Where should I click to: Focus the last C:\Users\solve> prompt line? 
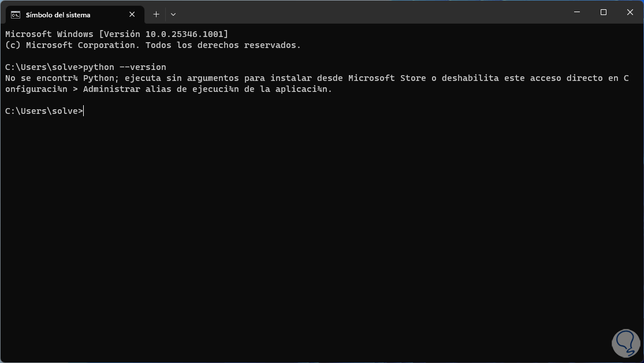pyautogui.click(x=44, y=111)
